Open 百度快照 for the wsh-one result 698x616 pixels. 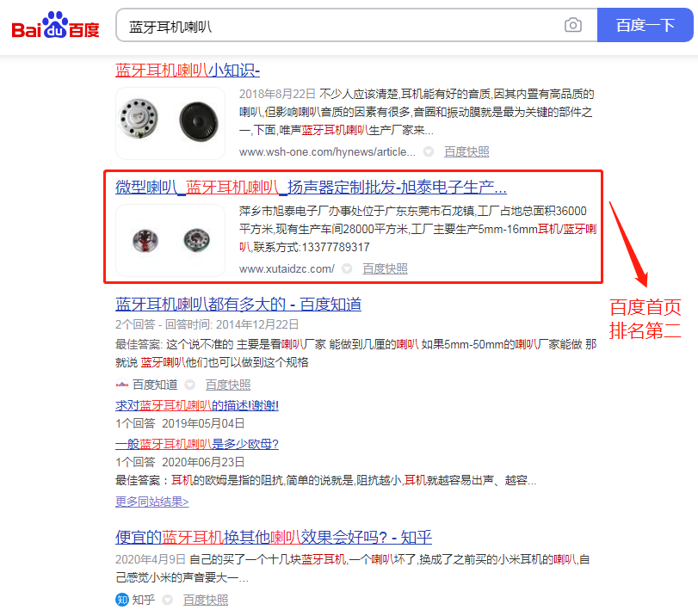tap(466, 151)
